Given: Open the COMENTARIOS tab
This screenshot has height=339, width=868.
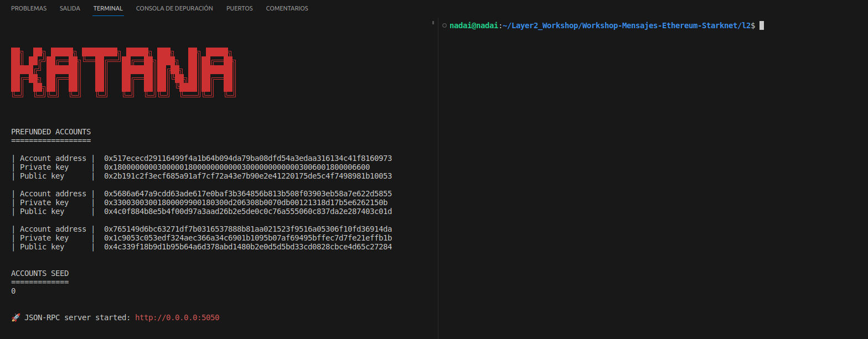Looking at the screenshot, I should (x=287, y=8).
